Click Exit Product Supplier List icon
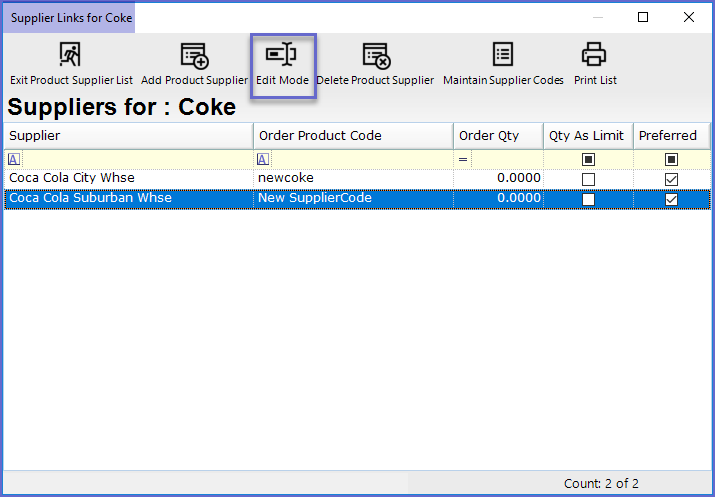Image resolution: width=715 pixels, height=497 pixels. coord(70,56)
